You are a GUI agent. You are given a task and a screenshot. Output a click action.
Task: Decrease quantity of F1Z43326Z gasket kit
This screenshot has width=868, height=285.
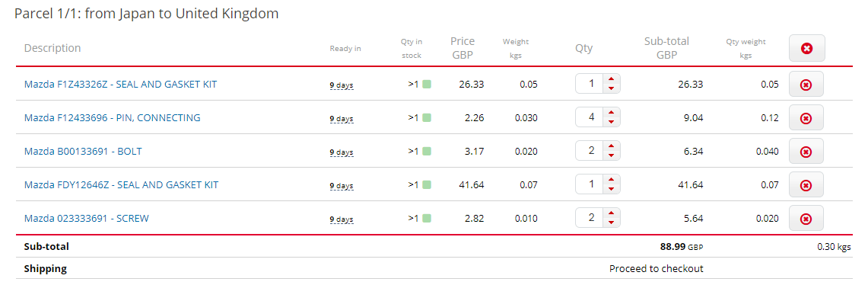pyautogui.click(x=611, y=88)
